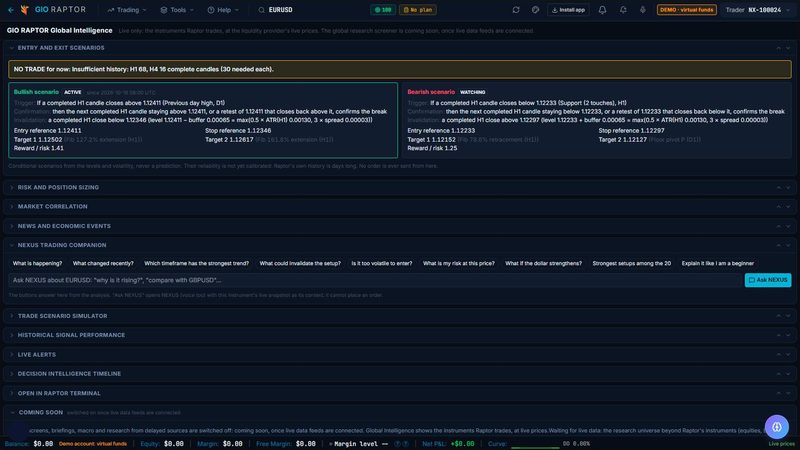
Task: Click the DEMO virtual funds badge
Action: click(x=686, y=10)
